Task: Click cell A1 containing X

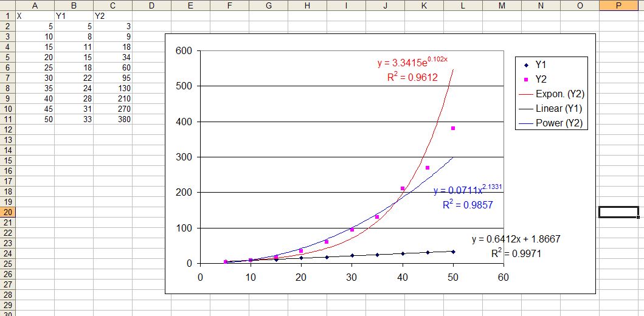Action: [x=35, y=16]
